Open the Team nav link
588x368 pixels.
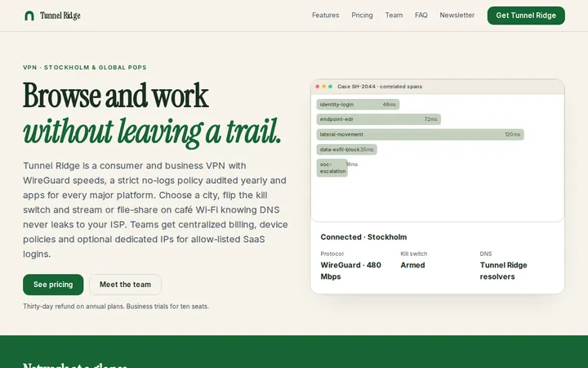click(394, 15)
